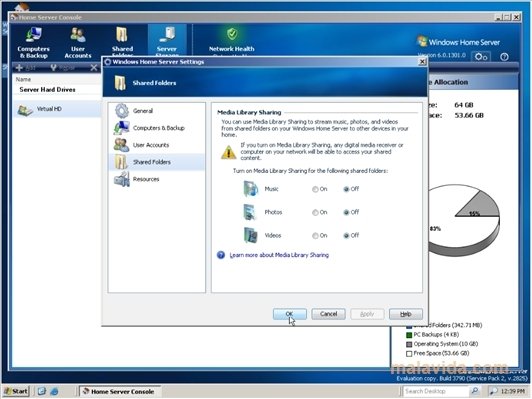The width and height of the screenshot is (532, 399).
Task: Turn Photos sharing On
Action: click(x=315, y=212)
